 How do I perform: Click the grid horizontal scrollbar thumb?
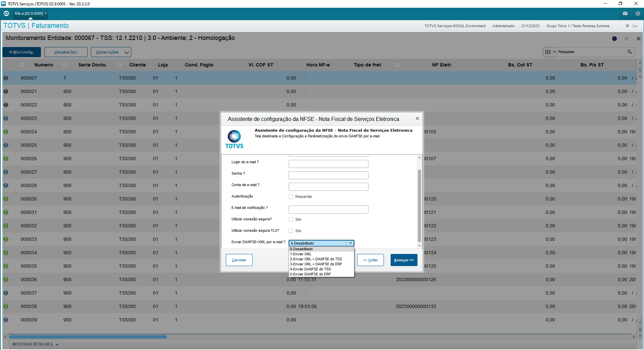[x=88, y=337]
